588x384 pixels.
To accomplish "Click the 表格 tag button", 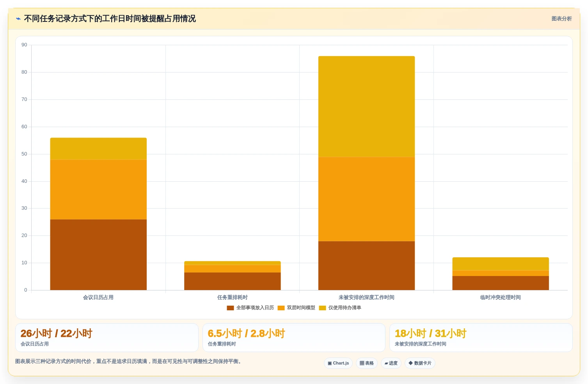I will click(x=367, y=363).
